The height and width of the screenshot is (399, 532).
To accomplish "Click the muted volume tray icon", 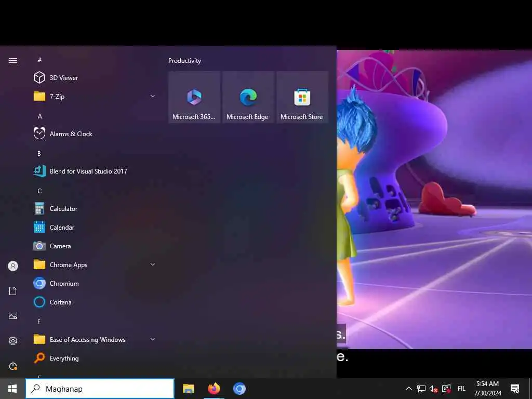I will 433,389.
